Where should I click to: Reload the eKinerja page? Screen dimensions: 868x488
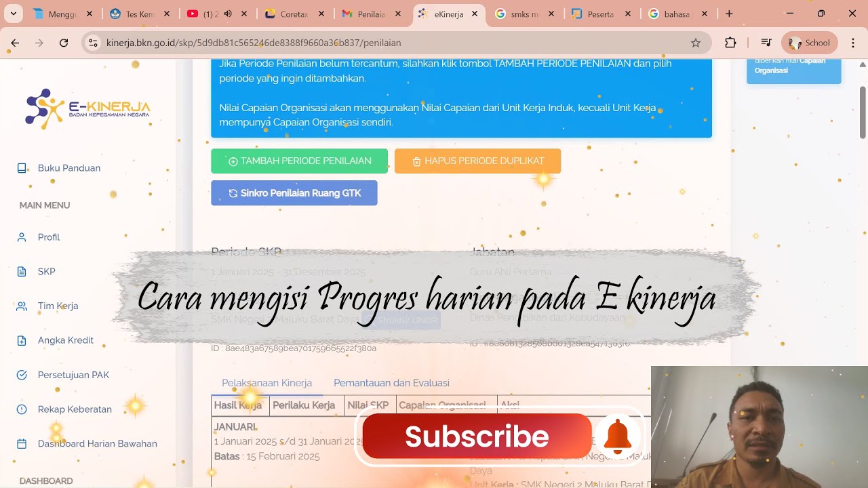64,43
